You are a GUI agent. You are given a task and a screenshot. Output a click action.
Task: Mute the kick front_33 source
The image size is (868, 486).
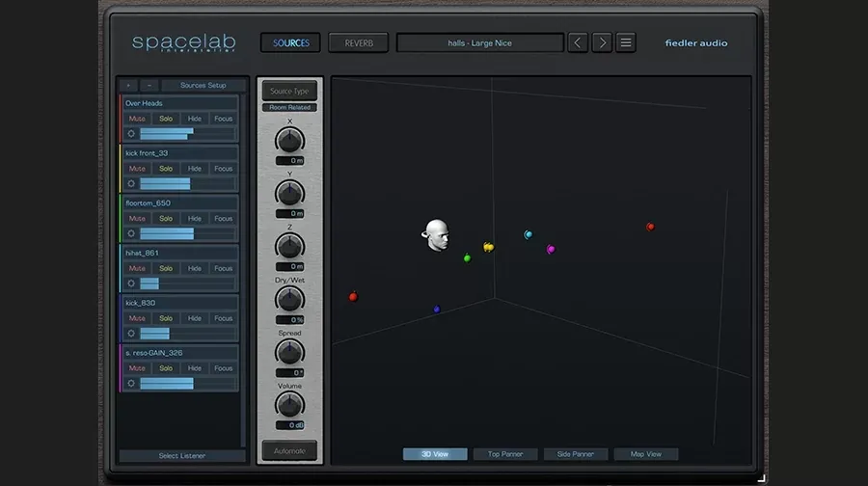137,169
